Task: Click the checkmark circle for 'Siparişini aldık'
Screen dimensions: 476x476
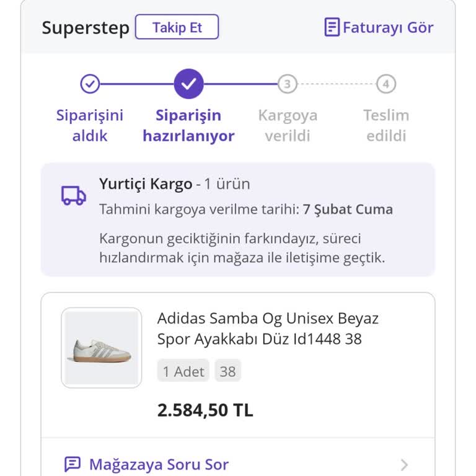Action: click(x=90, y=84)
